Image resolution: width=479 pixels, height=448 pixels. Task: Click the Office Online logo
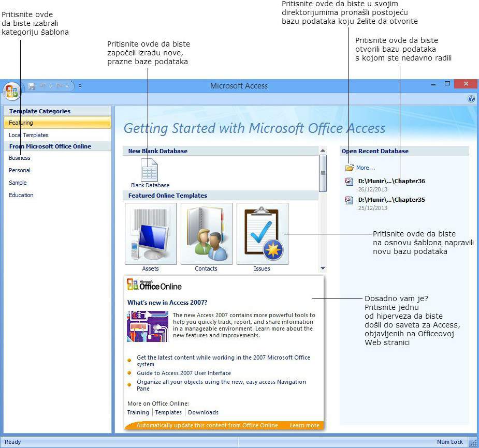pos(154,285)
